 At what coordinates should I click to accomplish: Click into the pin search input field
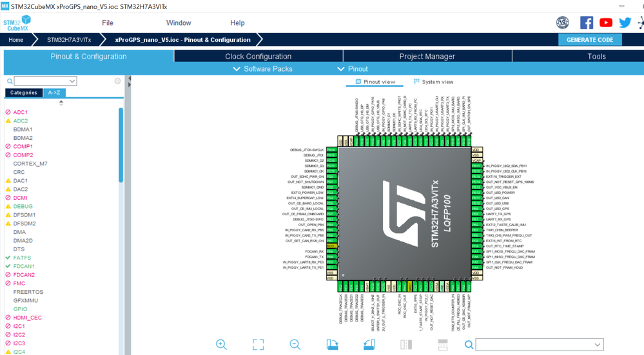pos(534,344)
